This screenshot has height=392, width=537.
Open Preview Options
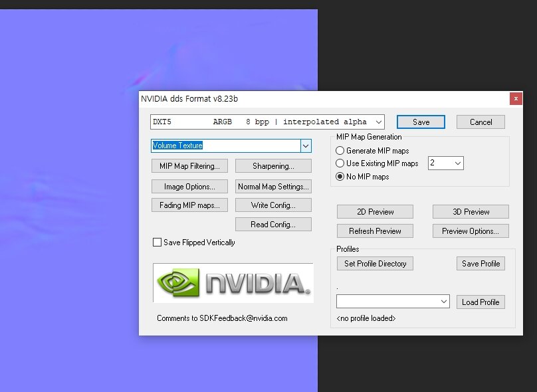coord(471,231)
